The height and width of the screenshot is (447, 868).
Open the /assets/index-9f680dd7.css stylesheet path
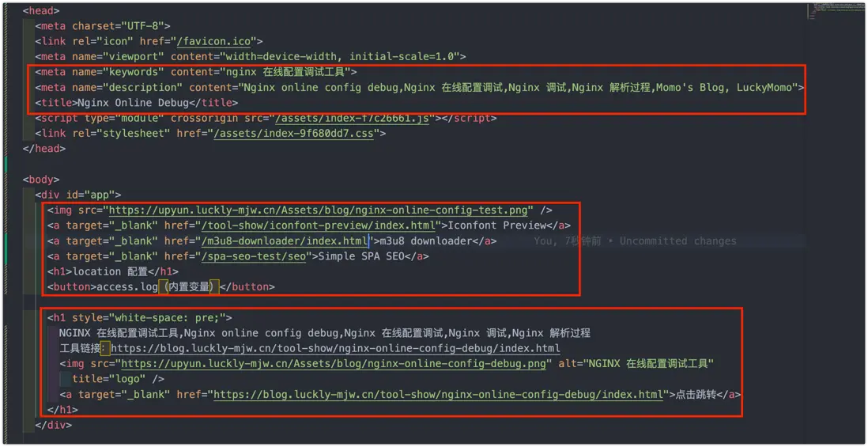[x=296, y=134]
